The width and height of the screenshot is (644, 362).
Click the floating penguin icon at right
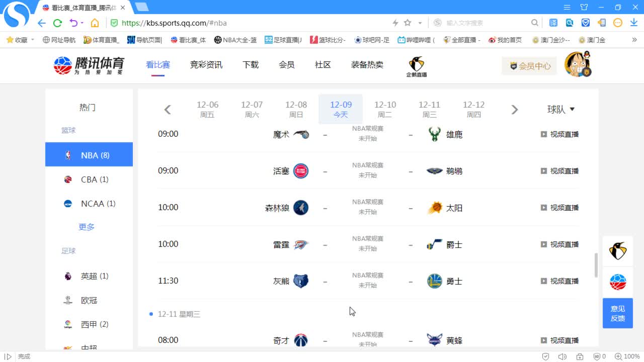point(617,250)
